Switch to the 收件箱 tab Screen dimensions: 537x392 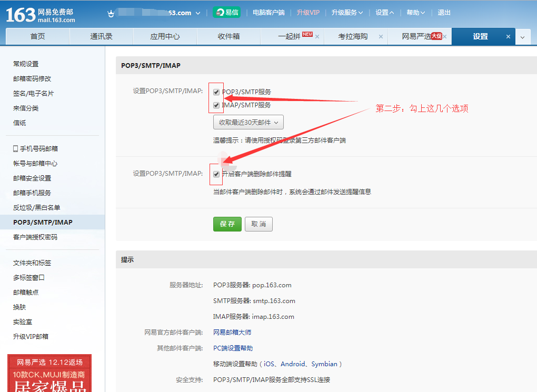[x=228, y=37]
